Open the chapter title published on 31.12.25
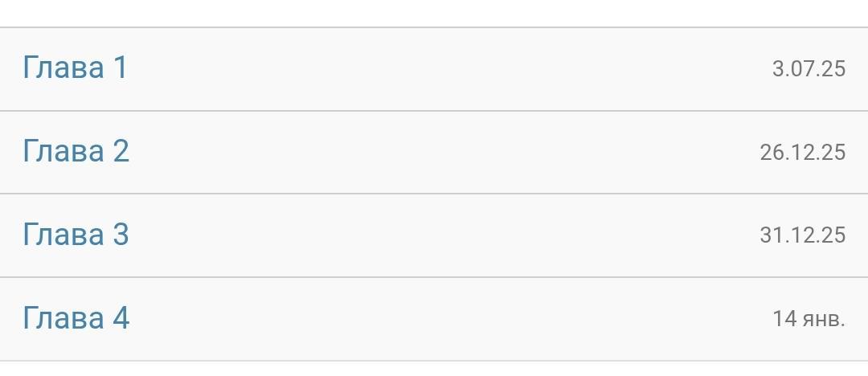 (76, 235)
